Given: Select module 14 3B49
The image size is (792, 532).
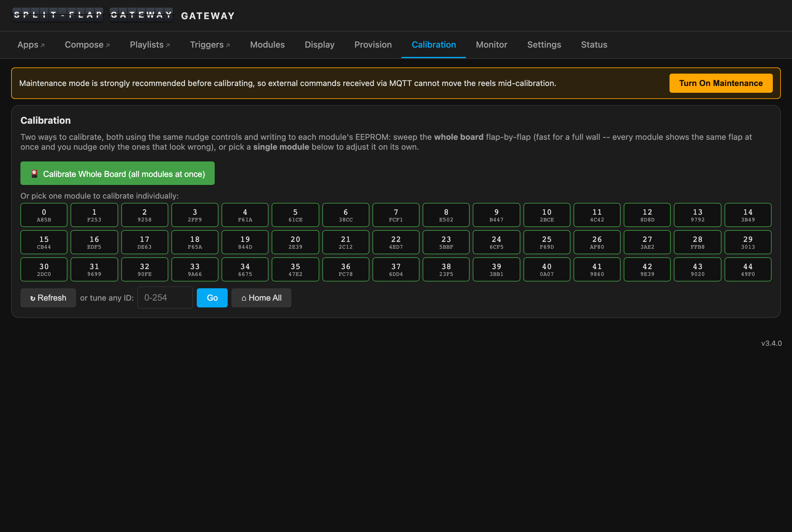Looking at the screenshot, I should point(748,215).
